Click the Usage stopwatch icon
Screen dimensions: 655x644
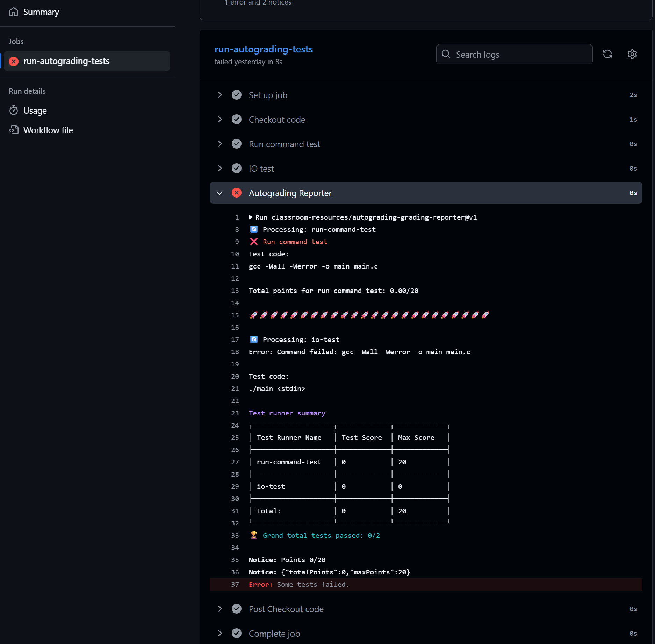(14, 110)
